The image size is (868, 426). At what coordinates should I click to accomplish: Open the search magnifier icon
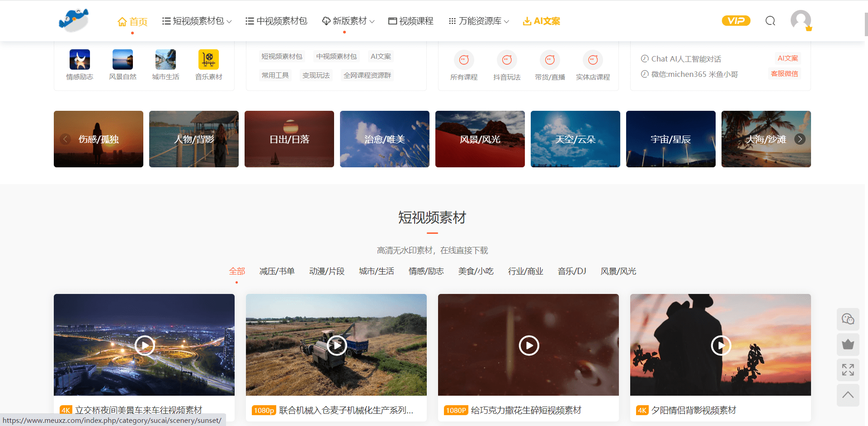coord(770,21)
